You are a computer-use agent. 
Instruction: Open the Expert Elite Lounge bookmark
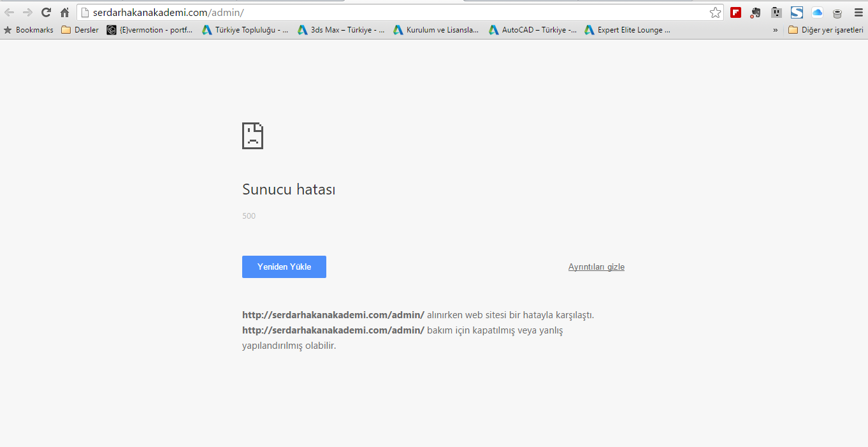click(628, 29)
